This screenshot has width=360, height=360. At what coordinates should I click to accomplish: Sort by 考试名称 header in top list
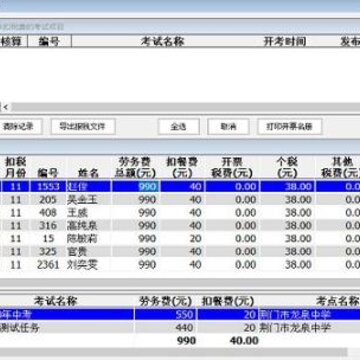(x=162, y=42)
